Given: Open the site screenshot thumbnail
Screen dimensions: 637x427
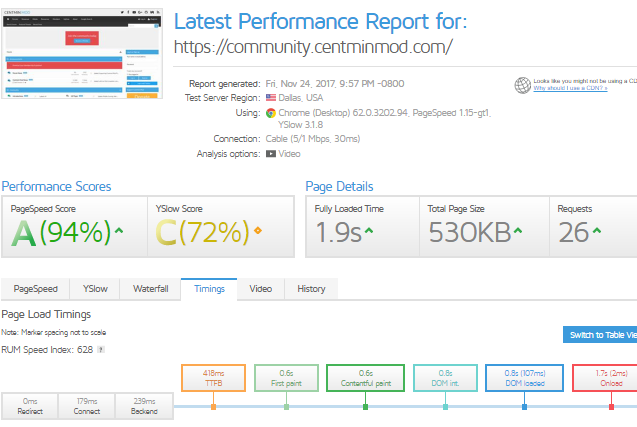Looking at the screenshot, I should [82, 53].
